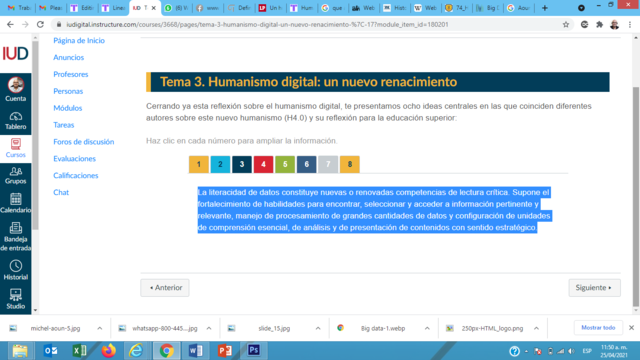Open File Explorer from taskbar
This screenshot has height=360, width=640.
(x=20, y=351)
